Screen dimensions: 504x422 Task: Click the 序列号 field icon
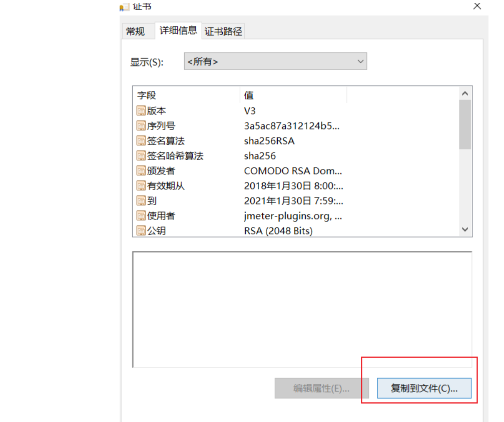[x=141, y=125]
